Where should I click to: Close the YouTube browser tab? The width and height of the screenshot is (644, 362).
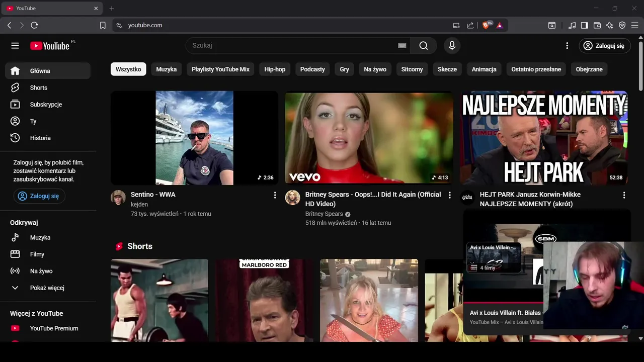pyautogui.click(x=96, y=9)
